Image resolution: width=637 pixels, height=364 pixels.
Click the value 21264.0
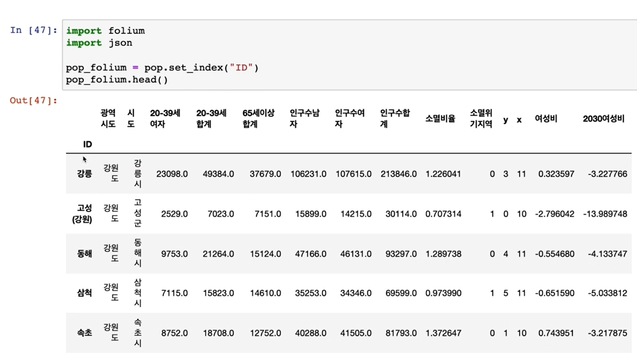click(218, 254)
